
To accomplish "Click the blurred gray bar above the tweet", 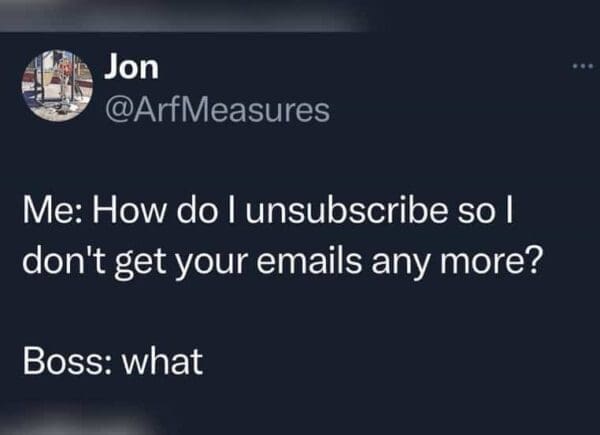I will coord(180,16).
